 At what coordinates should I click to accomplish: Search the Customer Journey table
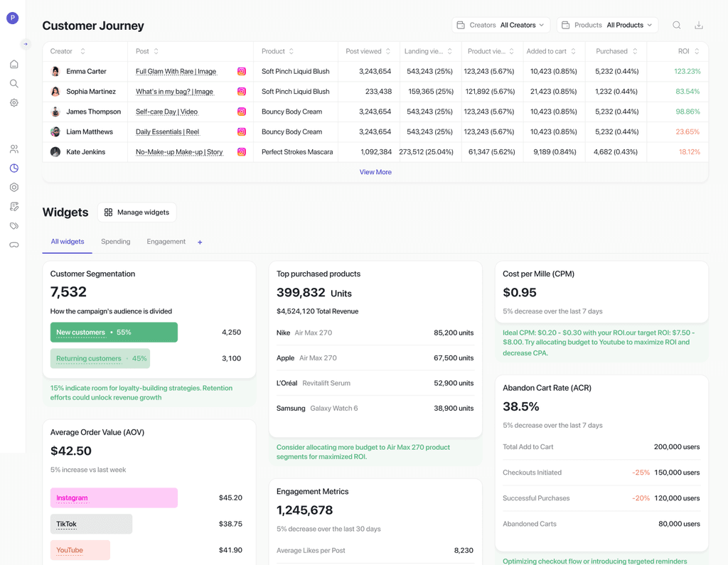click(x=677, y=25)
